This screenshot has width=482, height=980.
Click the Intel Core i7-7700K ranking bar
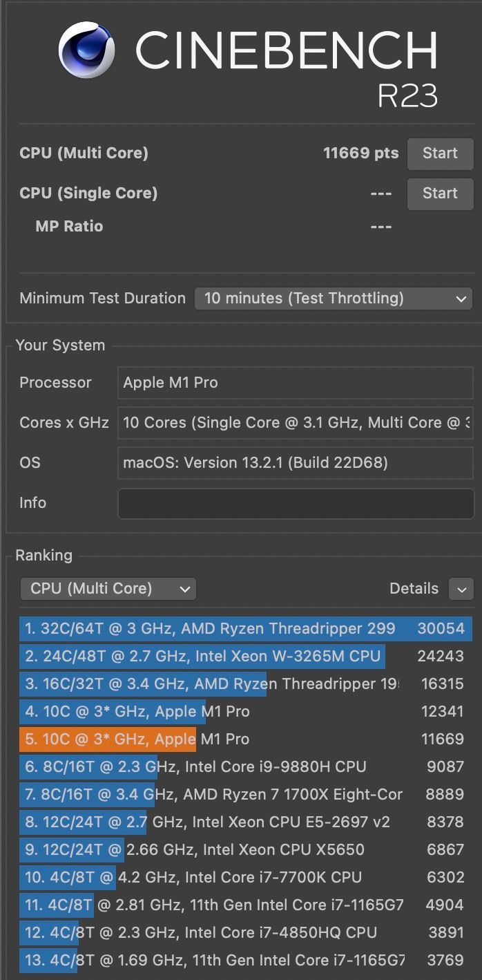click(x=207, y=877)
